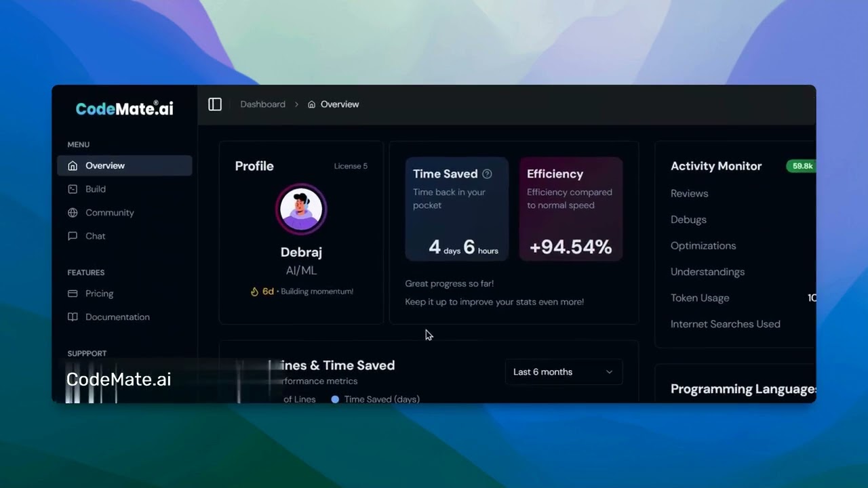This screenshot has width=868, height=488.
Task: Open the Community menu item
Action: (125, 213)
